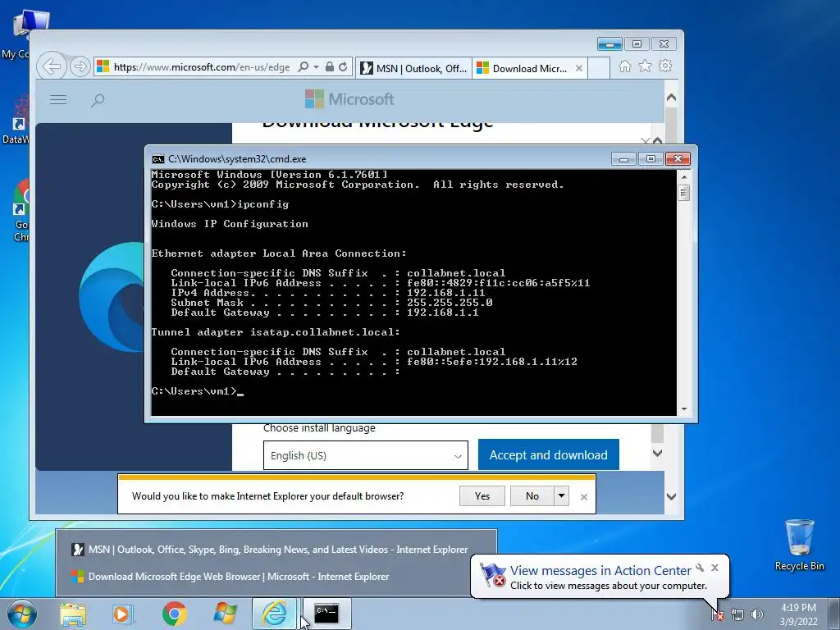This screenshot has height=630, width=840.
Task: Open notification options wrench in balloon
Action: tap(700, 568)
